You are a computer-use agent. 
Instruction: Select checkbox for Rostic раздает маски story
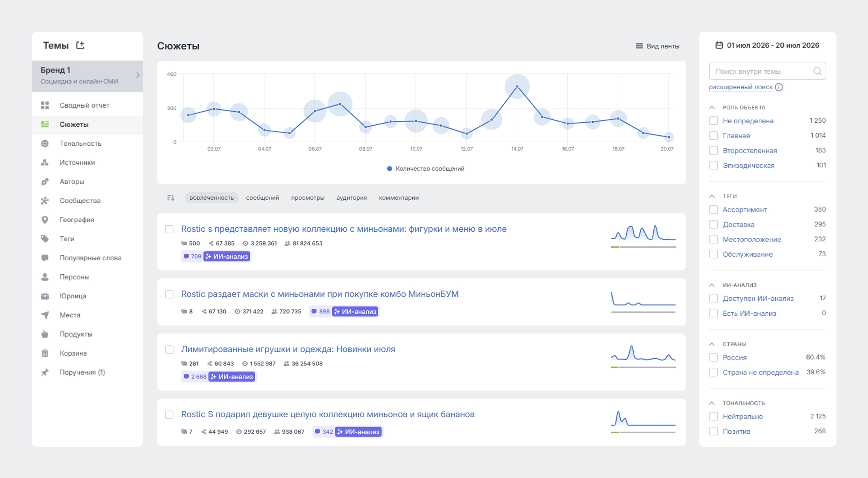pos(169,294)
